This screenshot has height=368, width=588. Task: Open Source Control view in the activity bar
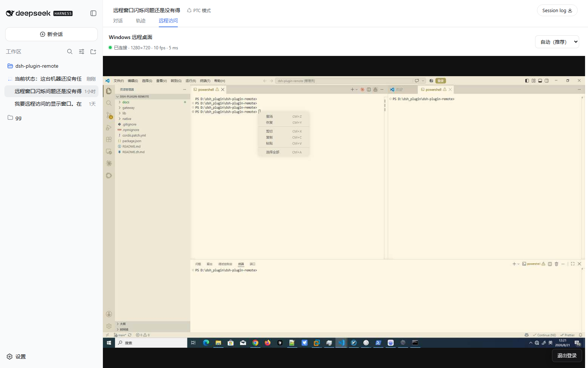tap(109, 115)
